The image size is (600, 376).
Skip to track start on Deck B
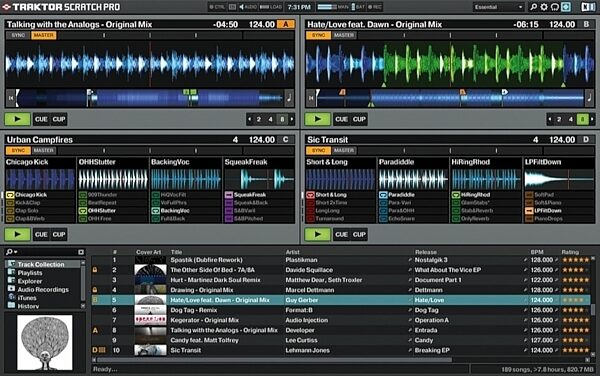[311, 98]
